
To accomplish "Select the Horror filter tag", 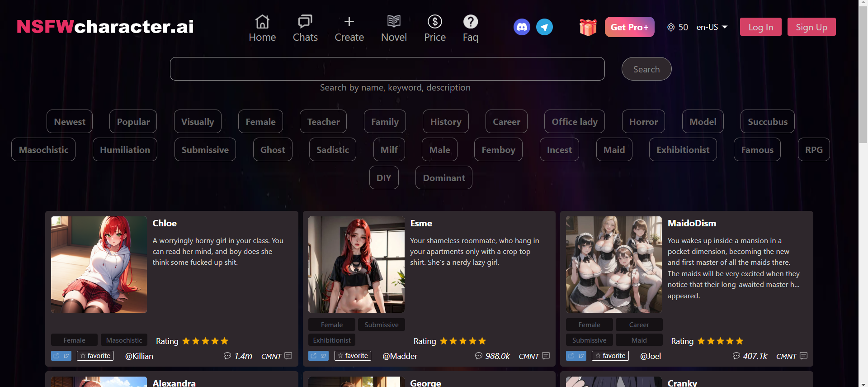I will (643, 121).
